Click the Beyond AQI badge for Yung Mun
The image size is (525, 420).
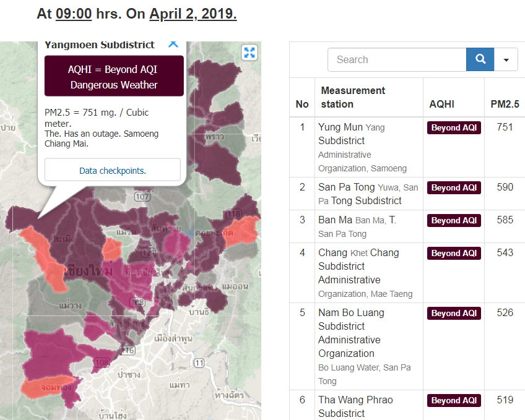point(454,128)
